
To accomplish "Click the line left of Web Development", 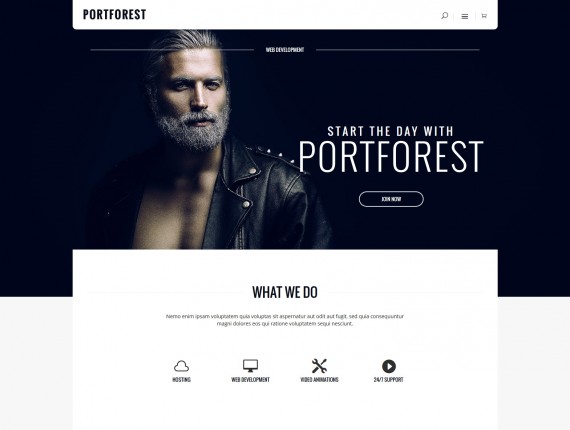I will pyautogui.click(x=172, y=50).
